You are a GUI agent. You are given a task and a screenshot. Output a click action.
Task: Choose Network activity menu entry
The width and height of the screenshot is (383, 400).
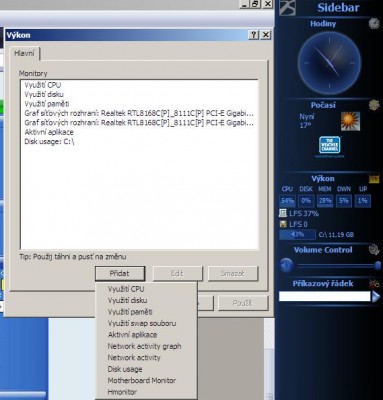[x=147, y=358]
